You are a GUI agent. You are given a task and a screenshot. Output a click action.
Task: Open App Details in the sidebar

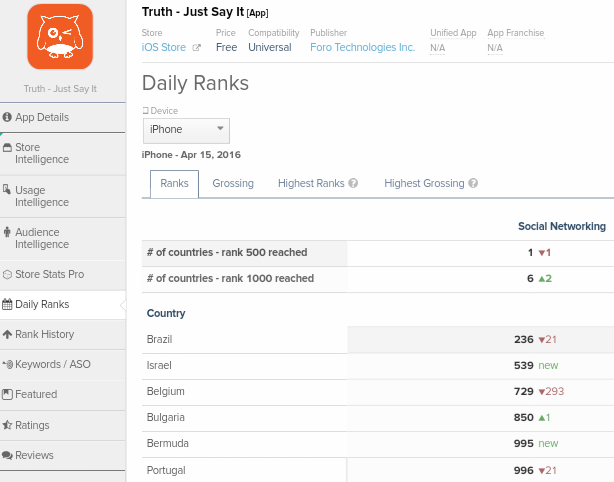pos(63,117)
